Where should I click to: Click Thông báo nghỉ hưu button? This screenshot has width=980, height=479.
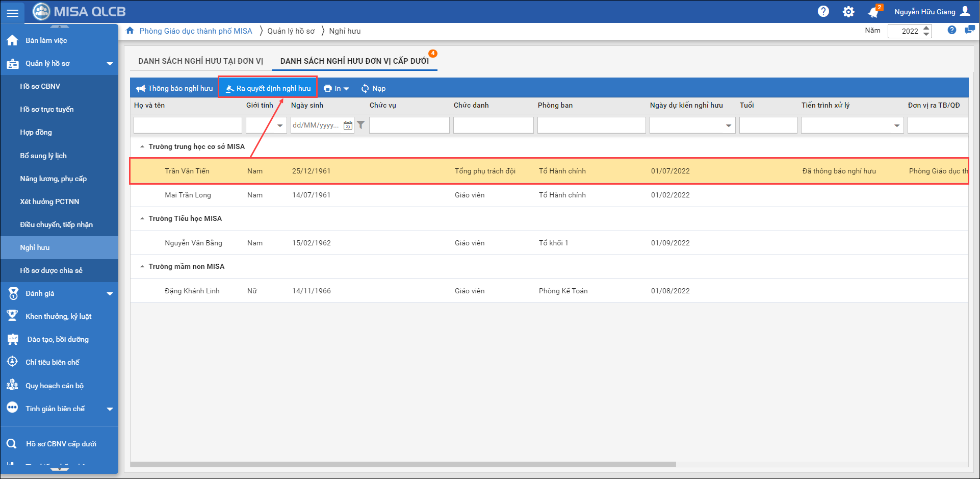tap(174, 88)
